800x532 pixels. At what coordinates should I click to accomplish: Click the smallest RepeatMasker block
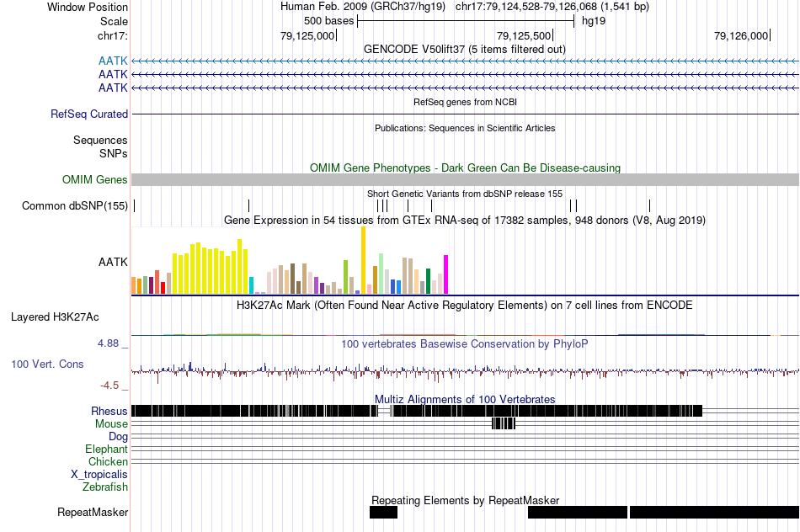[x=383, y=513]
